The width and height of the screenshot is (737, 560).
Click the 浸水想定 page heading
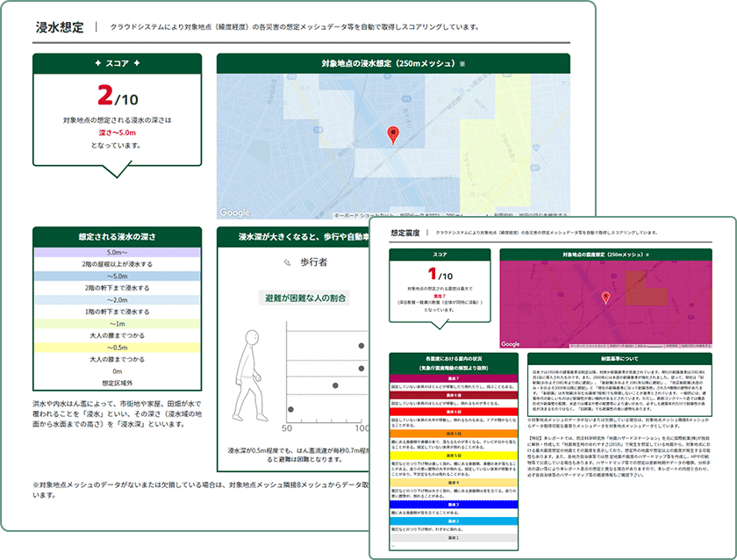(x=60, y=27)
